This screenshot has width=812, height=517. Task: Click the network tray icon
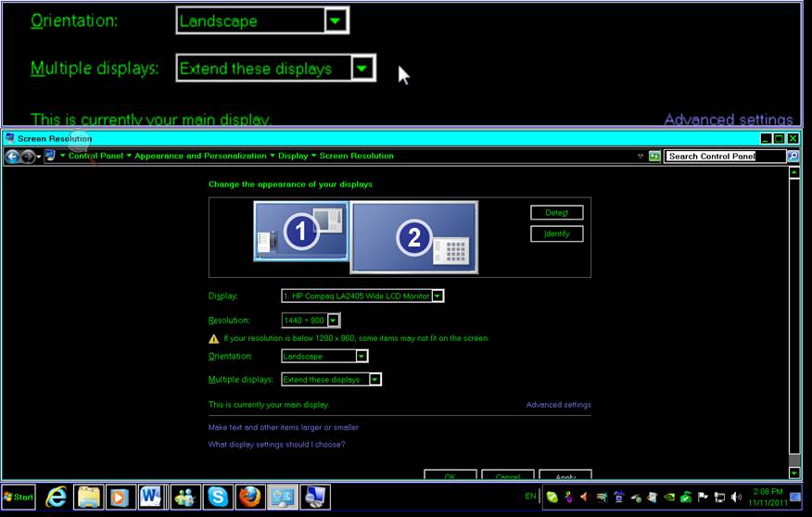click(719, 498)
